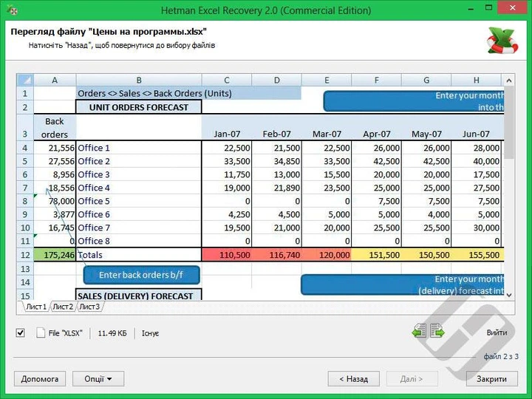Click the 'Office 7' cell
The height and width of the screenshot is (399, 532).
(139, 228)
